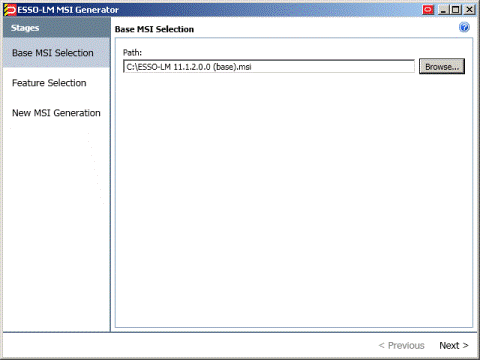Click the Base MSI Selection heading
This screenshot has height=360, width=480.
pyautogui.click(x=154, y=29)
